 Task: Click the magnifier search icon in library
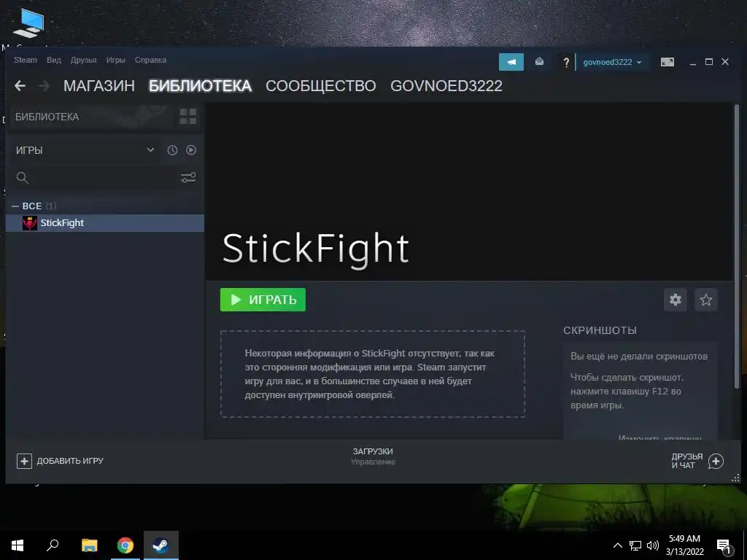[23, 178]
